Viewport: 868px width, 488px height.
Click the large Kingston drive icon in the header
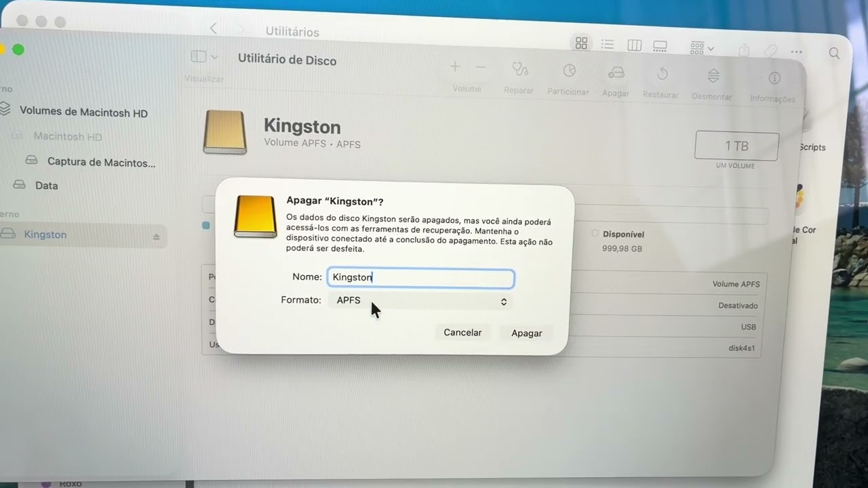(225, 132)
